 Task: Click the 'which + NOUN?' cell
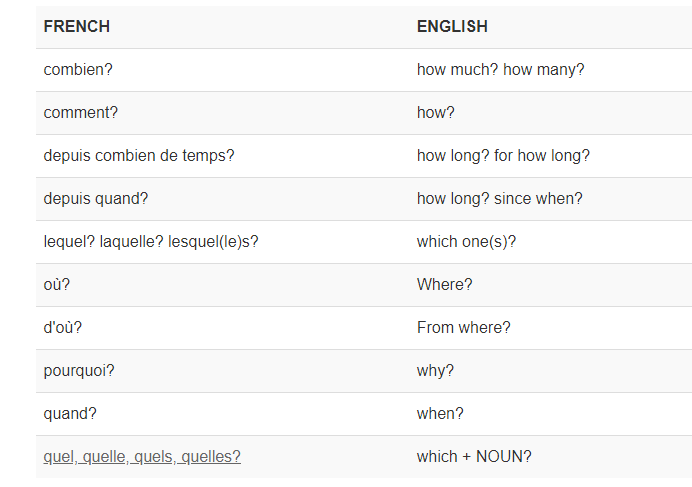[x=474, y=457]
